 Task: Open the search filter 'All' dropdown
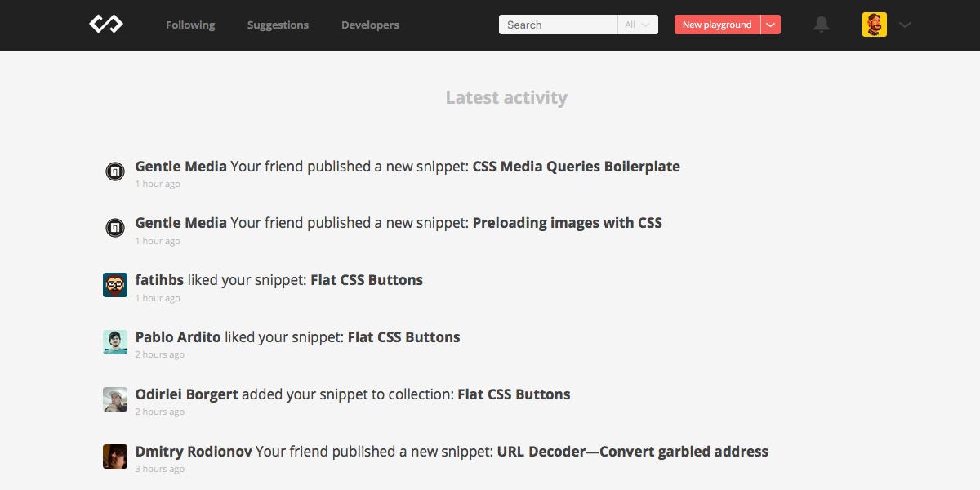(637, 24)
